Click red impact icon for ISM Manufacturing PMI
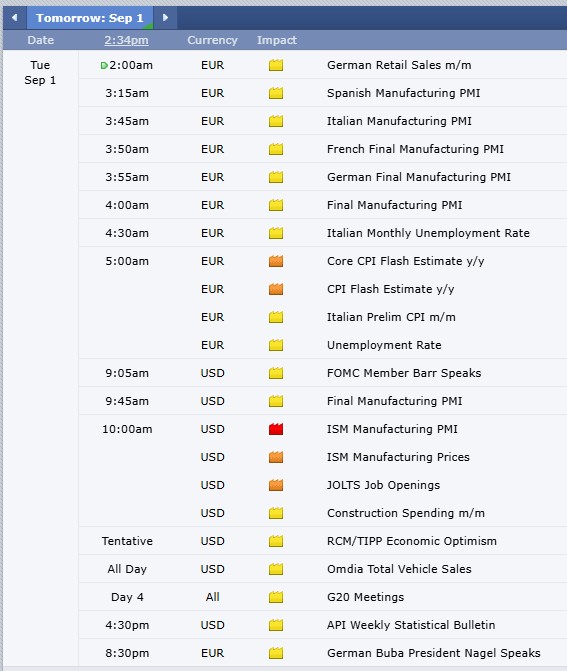Image resolution: width=567 pixels, height=671 pixels. tap(276, 429)
